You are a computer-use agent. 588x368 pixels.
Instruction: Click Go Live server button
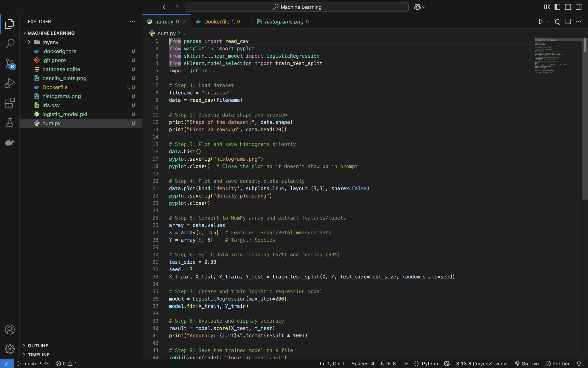point(527,364)
